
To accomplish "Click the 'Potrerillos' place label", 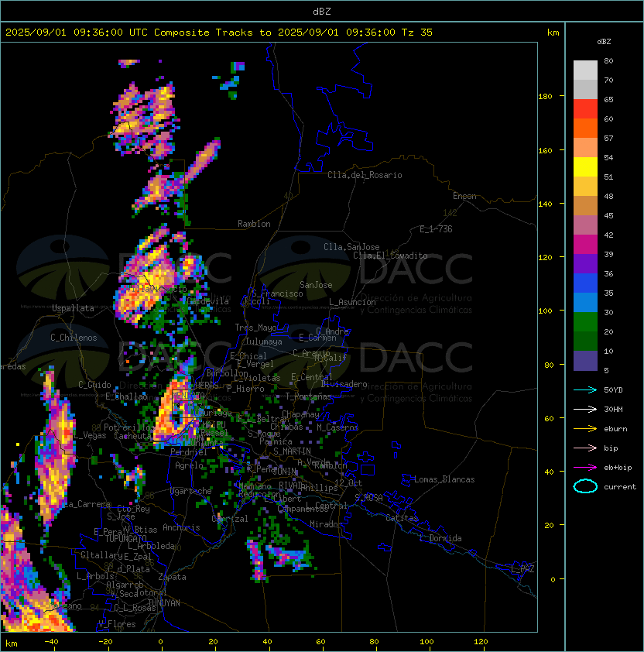I will [x=129, y=427].
